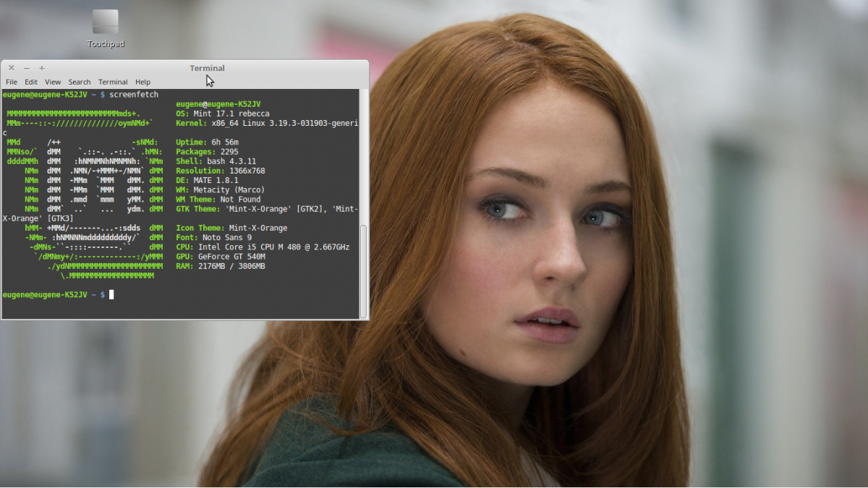The image size is (868, 488).
Task: Click the blinking cursor at the bottom prompt
Action: (x=111, y=294)
